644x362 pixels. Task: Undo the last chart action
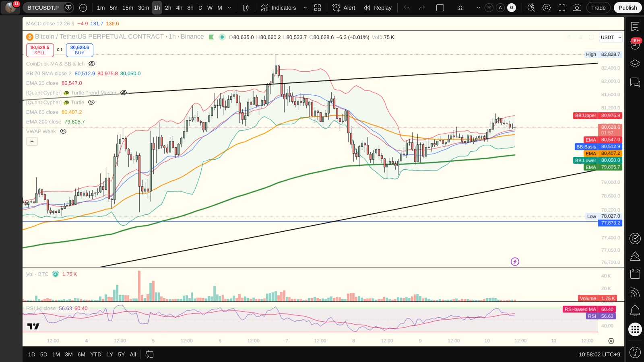(407, 8)
